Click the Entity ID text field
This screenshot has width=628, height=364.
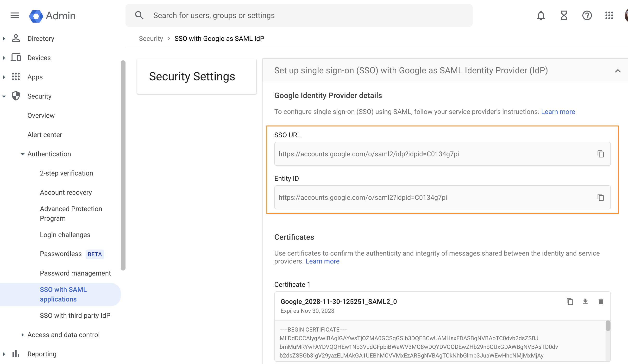442,197
